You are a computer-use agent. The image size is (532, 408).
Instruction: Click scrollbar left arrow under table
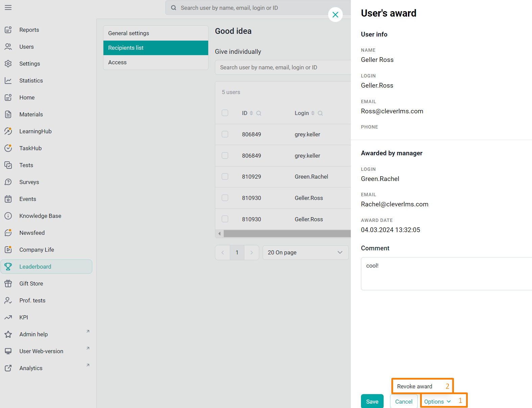(x=219, y=233)
